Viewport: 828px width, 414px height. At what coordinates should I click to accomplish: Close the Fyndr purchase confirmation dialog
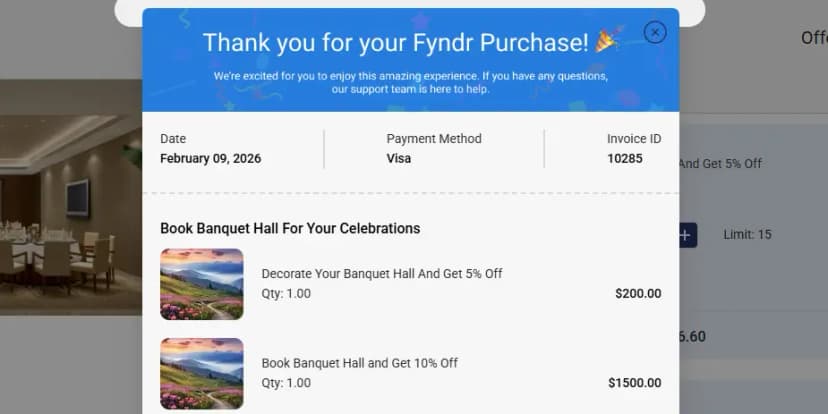(655, 33)
